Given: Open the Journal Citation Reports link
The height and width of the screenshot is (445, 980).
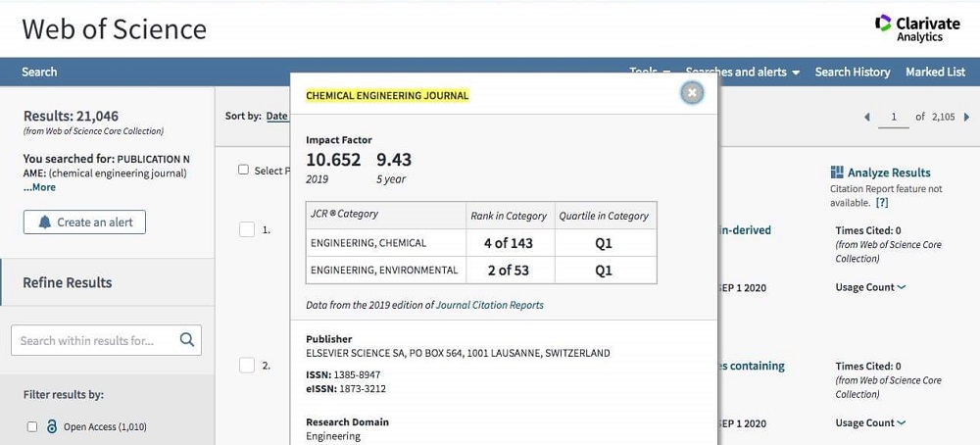Looking at the screenshot, I should pyautogui.click(x=489, y=305).
